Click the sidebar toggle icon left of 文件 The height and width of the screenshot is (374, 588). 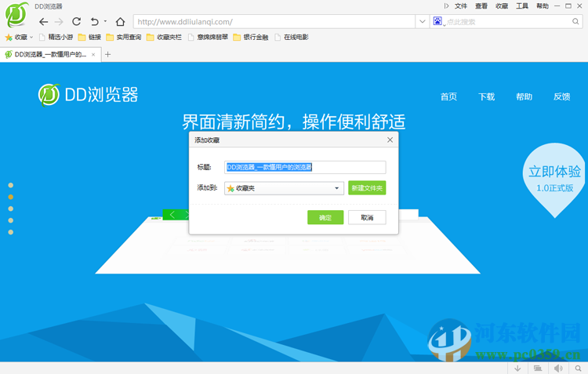coord(446,5)
